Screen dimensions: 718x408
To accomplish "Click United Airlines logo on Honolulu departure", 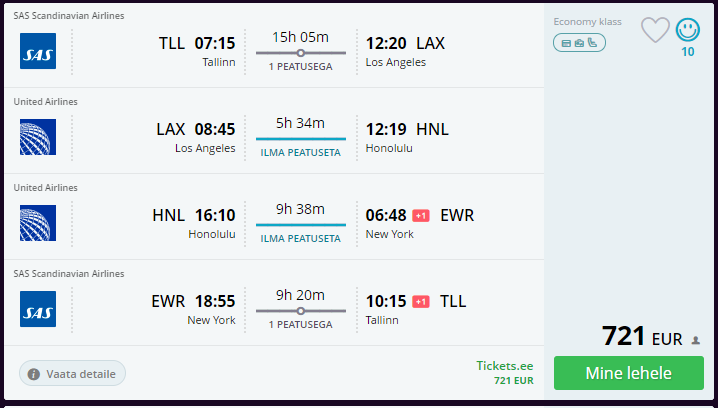I will tap(38, 223).
